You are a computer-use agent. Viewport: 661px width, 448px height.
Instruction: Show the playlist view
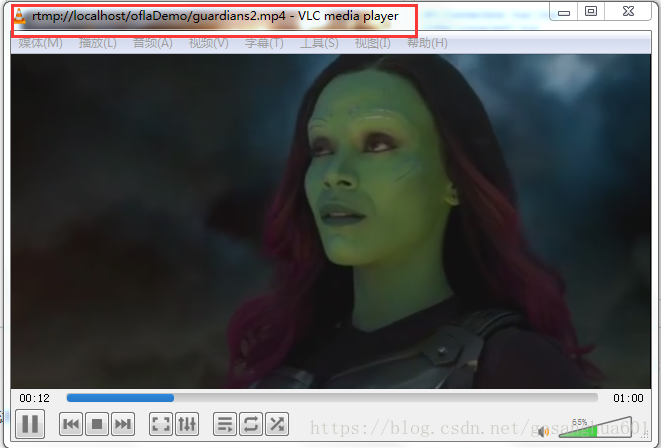pyautogui.click(x=225, y=424)
